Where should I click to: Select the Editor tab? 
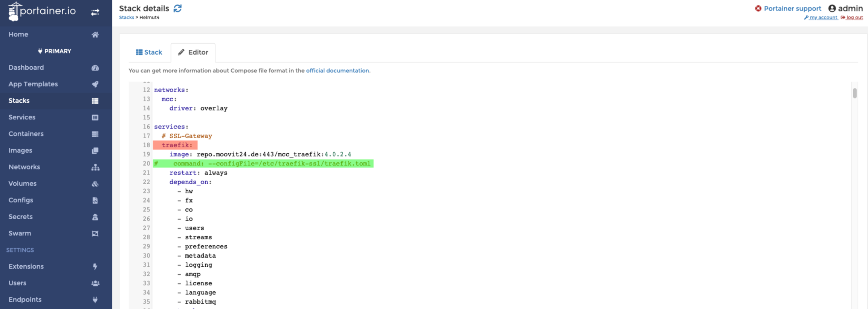pos(193,52)
